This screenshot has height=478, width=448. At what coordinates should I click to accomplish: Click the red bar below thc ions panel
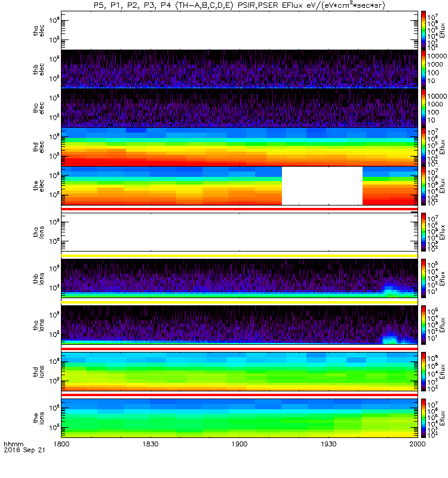point(240,349)
